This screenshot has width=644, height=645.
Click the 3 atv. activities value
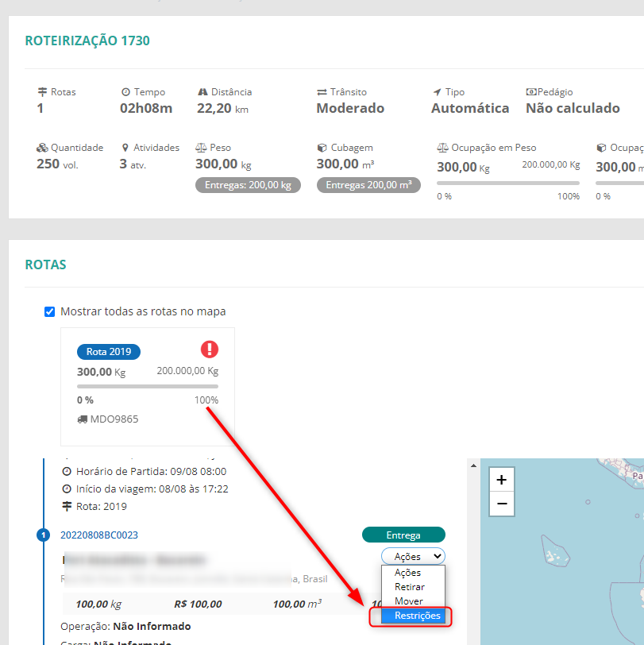click(133, 164)
